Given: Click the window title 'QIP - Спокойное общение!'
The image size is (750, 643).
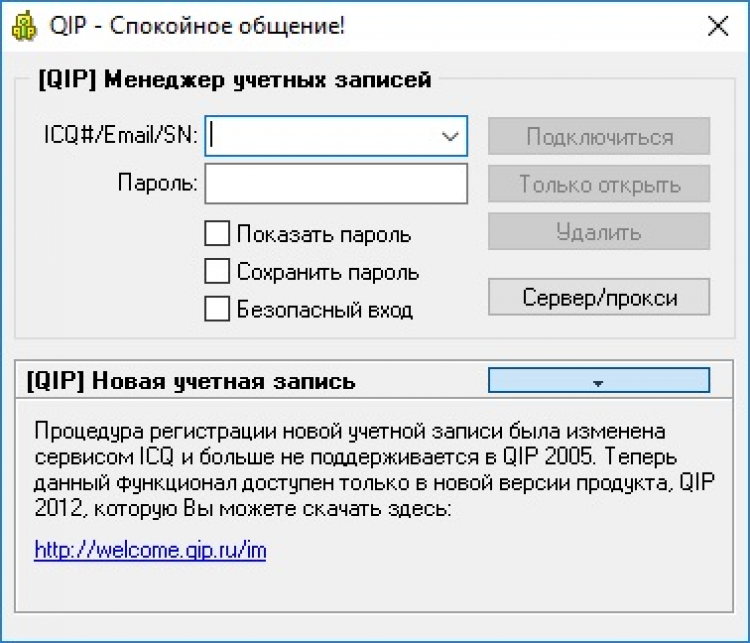Looking at the screenshot, I should [x=198, y=27].
